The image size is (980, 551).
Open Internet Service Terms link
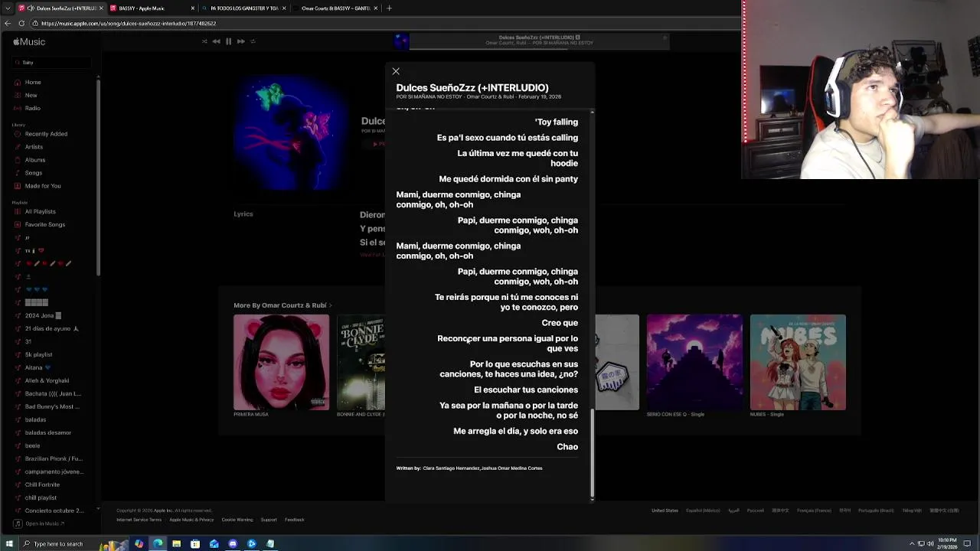pos(139,520)
